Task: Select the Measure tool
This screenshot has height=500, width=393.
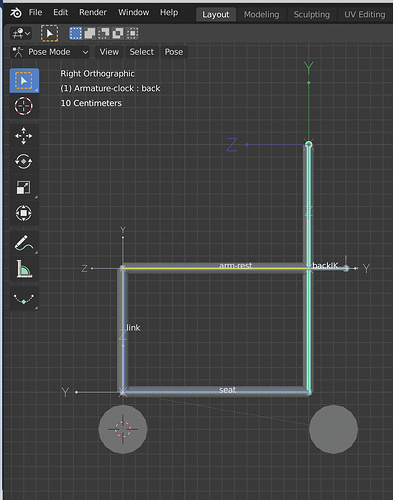Action: click(24, 269)
